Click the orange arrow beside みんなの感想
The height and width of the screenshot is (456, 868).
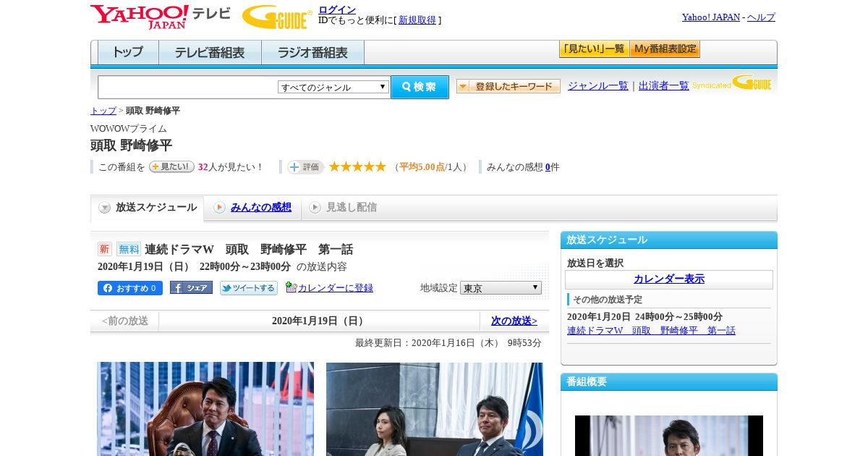(219, 208)
